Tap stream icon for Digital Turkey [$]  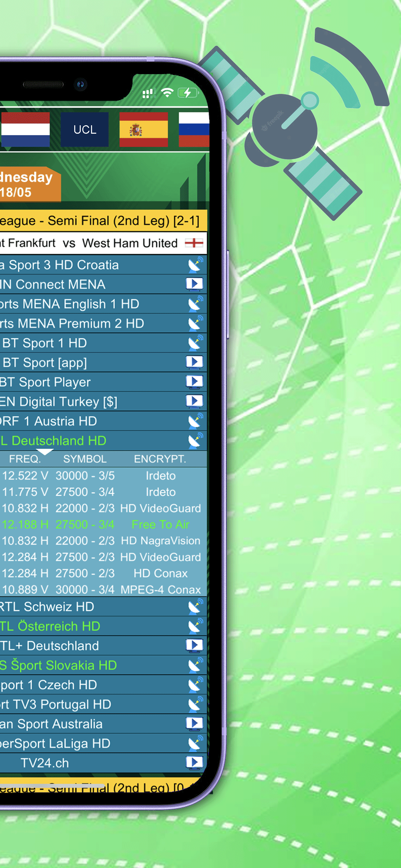tap(194, 401)
